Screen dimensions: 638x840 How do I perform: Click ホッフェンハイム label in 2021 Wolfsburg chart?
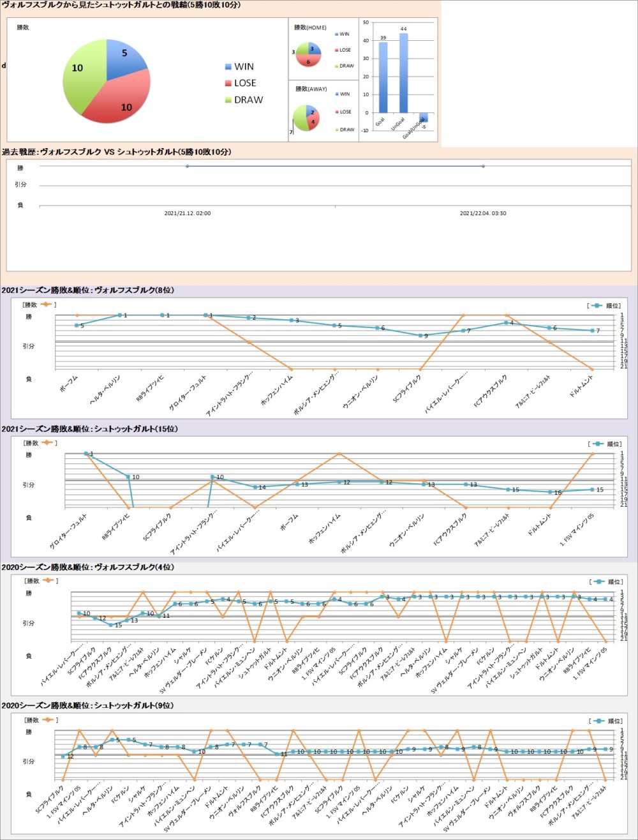tap(276, 389)
